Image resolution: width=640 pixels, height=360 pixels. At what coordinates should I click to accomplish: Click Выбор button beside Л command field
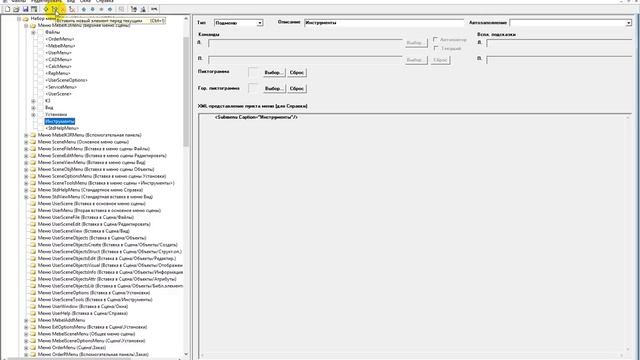pos(415,43)
